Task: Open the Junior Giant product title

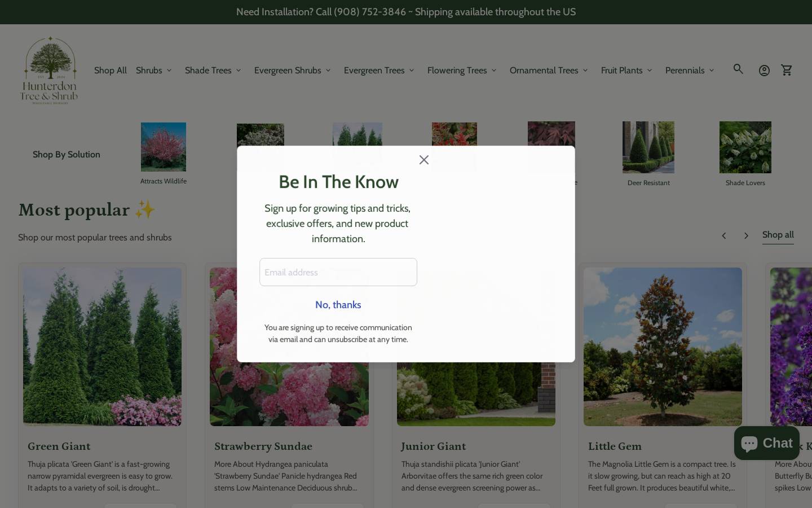Action: pos(434,446)
